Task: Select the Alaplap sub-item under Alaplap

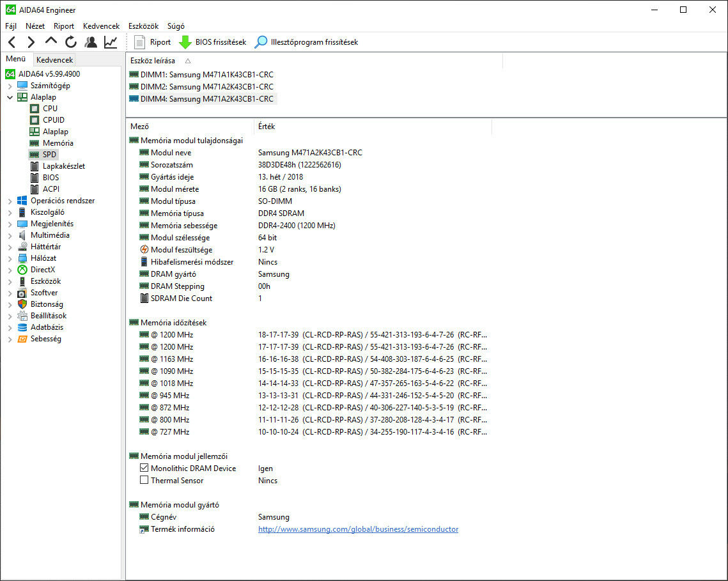Action: tap(49, 132)
